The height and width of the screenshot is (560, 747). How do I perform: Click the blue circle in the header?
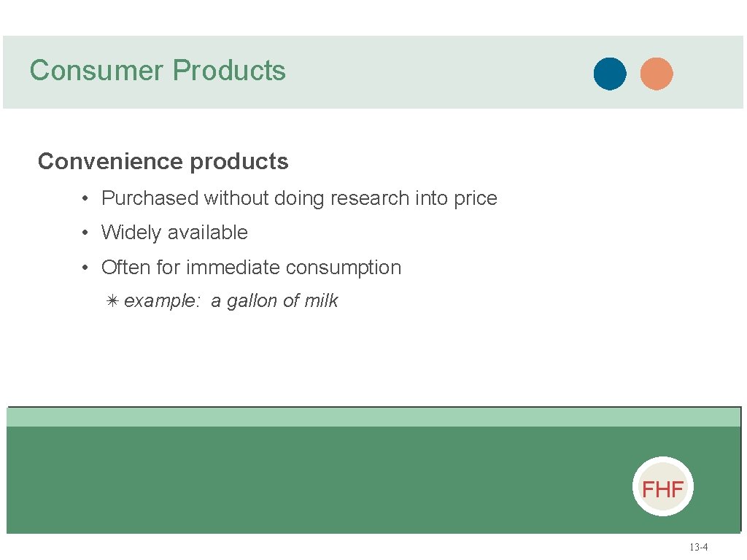(610, 74)
